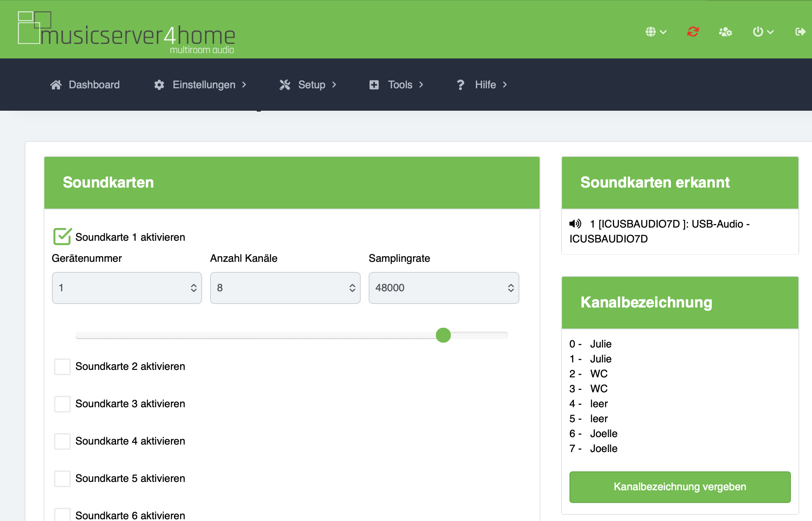812x521 pixels.
Task: Click Kanalbezeichnung vergeben button
Action: pyautogui.click(x=680, y=487)
